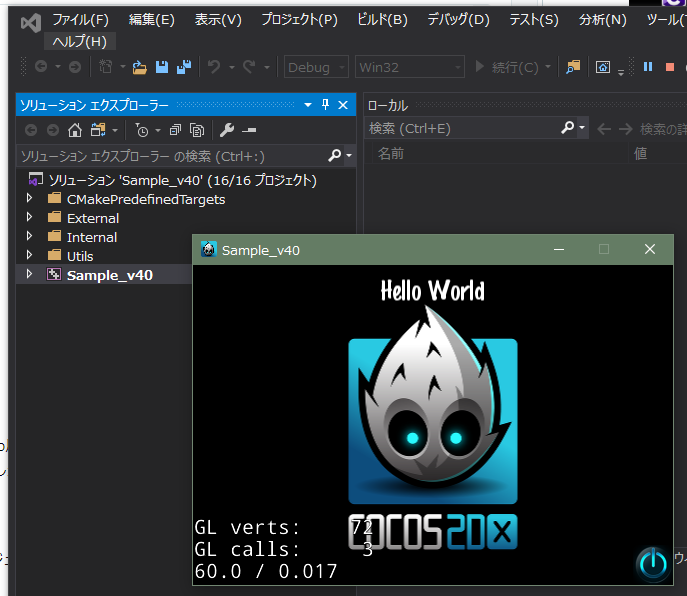The height and width of the screenshot is (596, 687).
Task: Expand the Internal folder
Action: 29,236
